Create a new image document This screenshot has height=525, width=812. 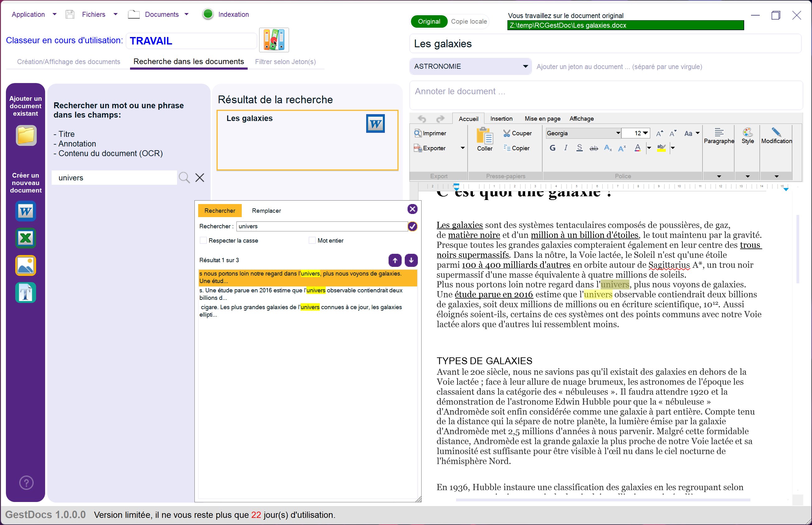[x=26, y=265]
